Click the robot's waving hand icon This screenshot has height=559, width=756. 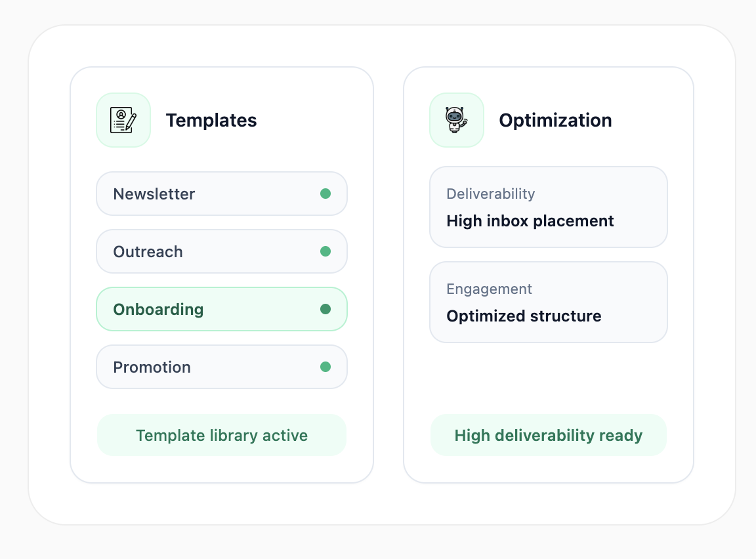coord(465,123)
